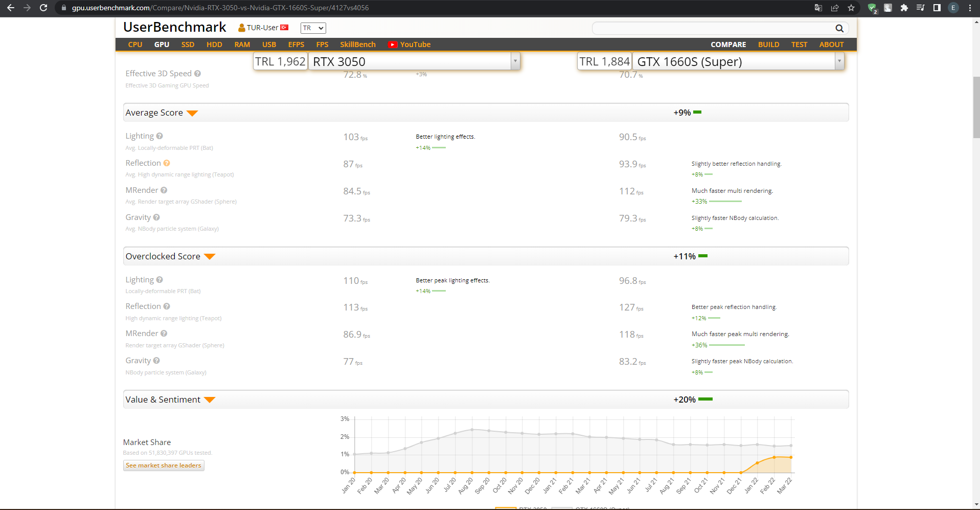The height and width of the screenshot is (510, 980).
Task: Open the HDD tab
Action: coord(214,45)
